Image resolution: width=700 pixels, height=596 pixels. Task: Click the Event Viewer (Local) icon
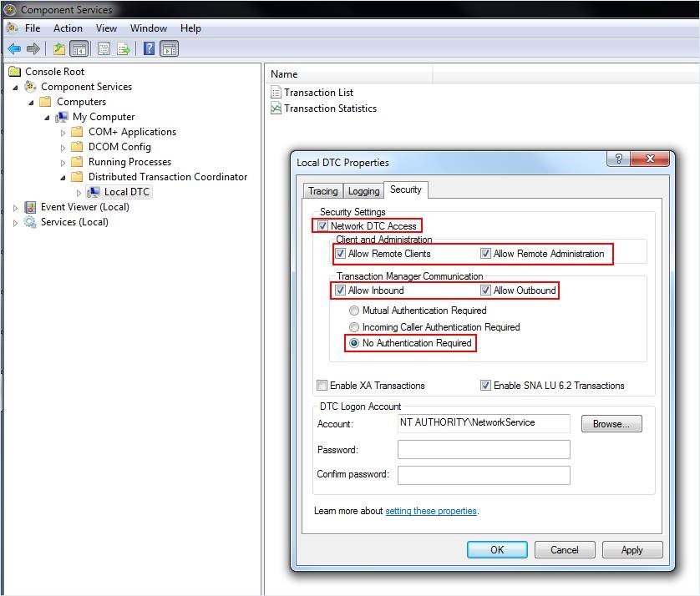pos(30,207)
